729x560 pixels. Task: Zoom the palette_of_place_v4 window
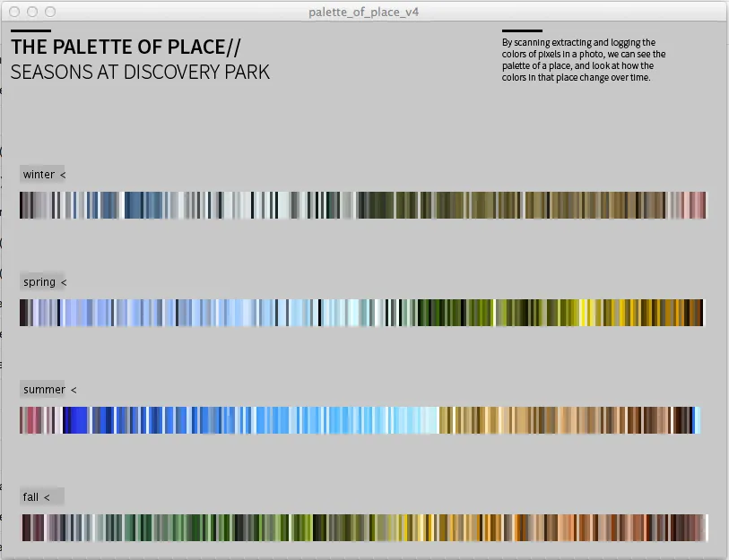pyautogui.click(x=50, y=12)
